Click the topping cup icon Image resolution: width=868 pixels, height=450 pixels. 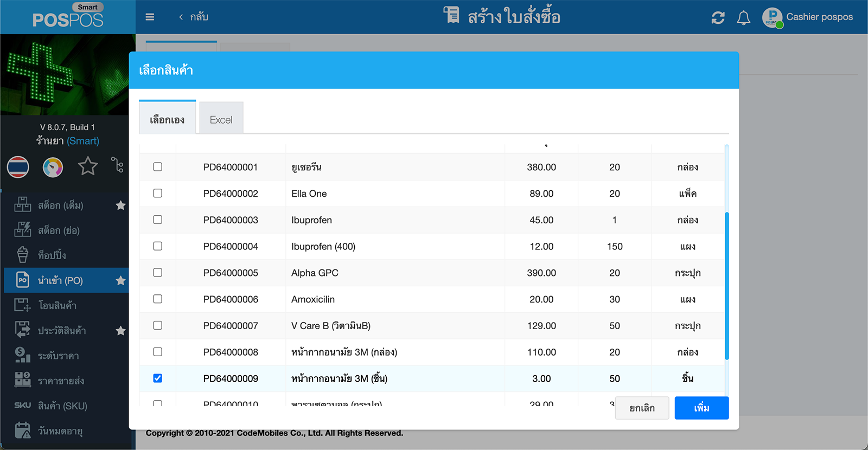[22, 255]
